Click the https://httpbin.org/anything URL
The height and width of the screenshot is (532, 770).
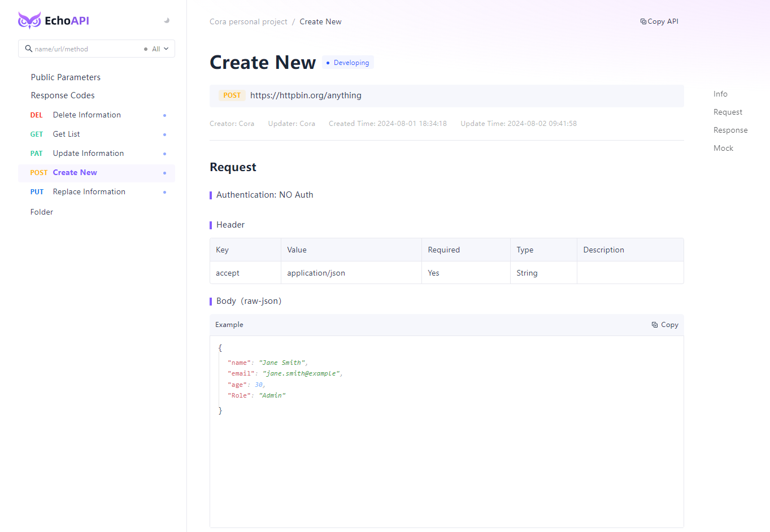[x=306, y=95]
